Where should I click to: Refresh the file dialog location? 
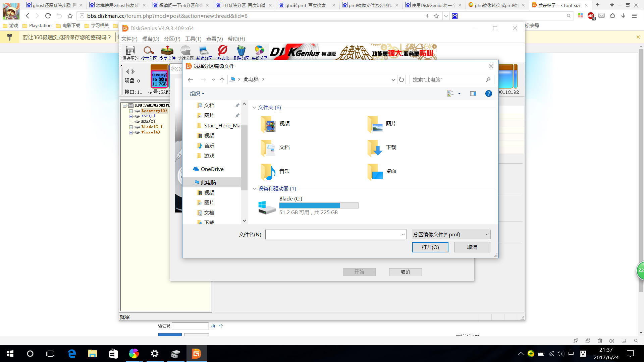tap(401, 79)
